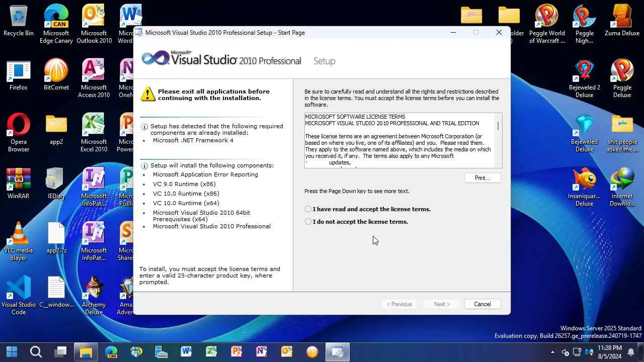
Task: Open the Internet Download Manager shortcut
Action: 622,187
